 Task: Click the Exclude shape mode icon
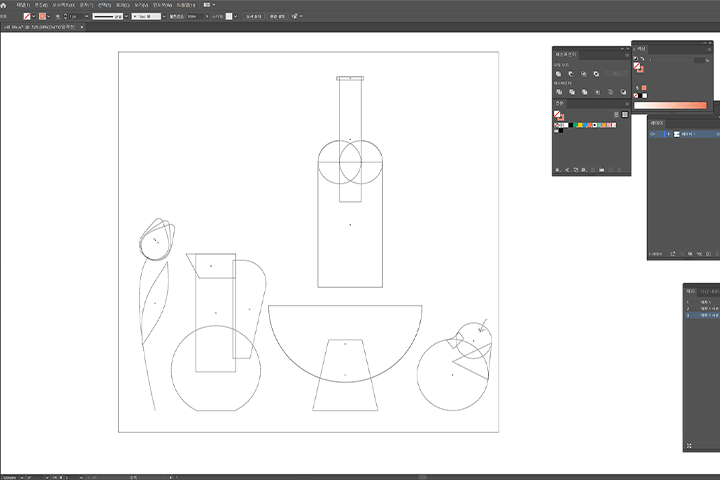coord(596,73)
